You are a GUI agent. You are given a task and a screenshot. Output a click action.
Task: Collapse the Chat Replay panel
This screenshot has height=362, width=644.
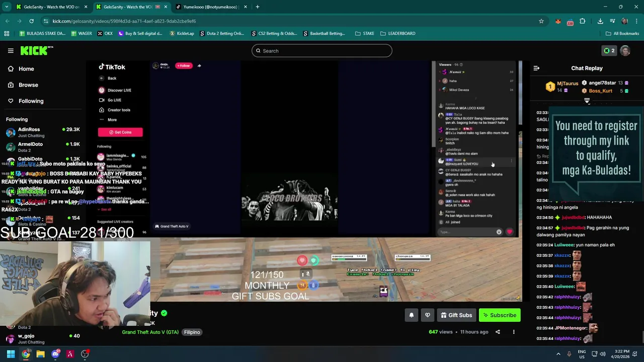pos(536,68)
